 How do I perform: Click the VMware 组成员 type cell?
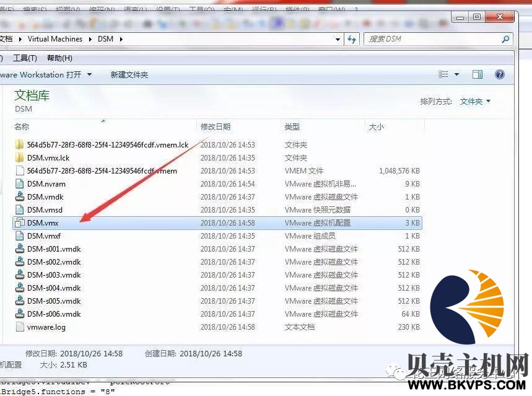(310, 235)
